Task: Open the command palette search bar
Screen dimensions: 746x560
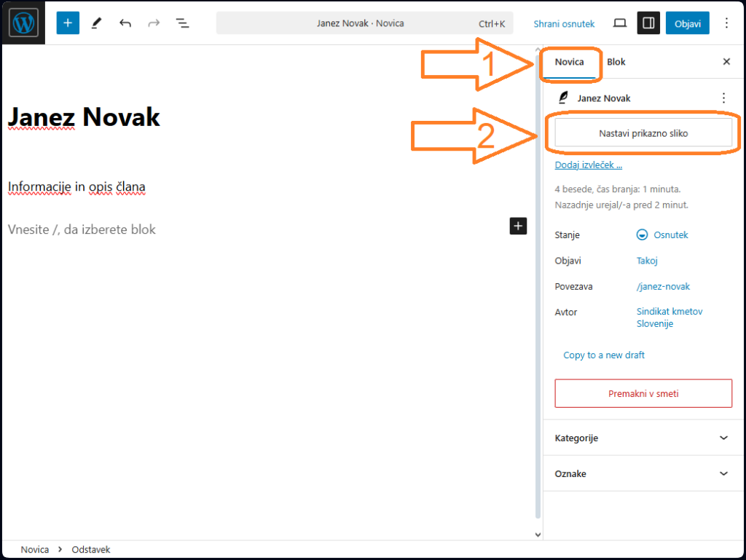Action: pyautogui.click(x=364, y=23)
